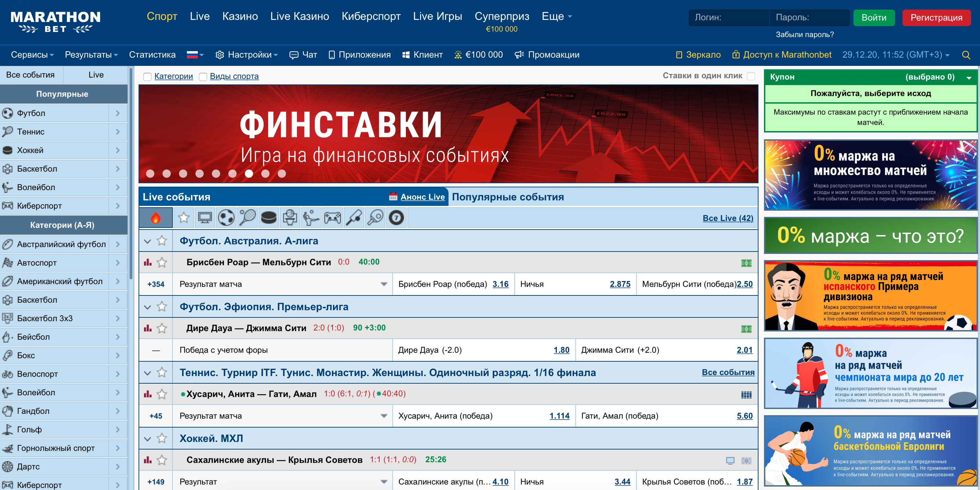Filter live events by esports gamepad icon

pos(333,218)
